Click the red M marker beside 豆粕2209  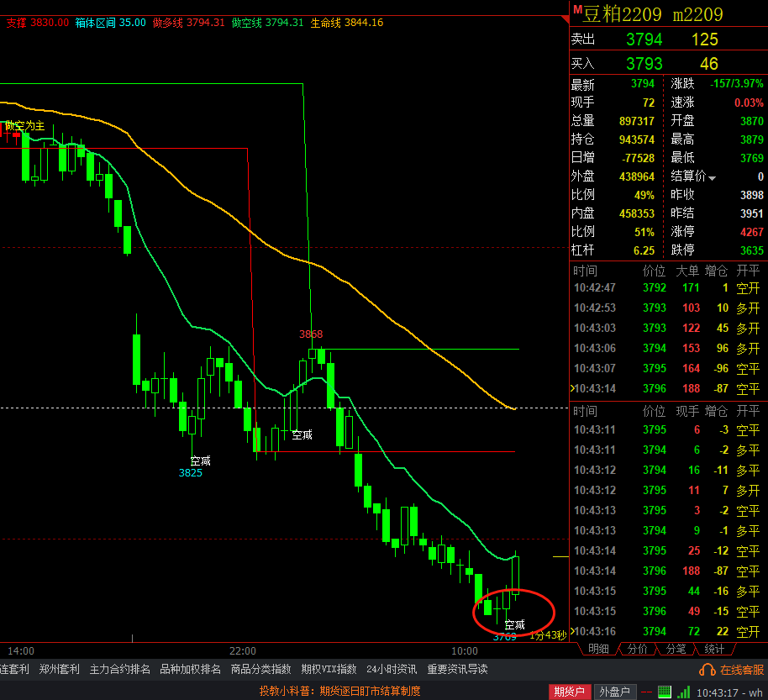[x=576, y=10]
